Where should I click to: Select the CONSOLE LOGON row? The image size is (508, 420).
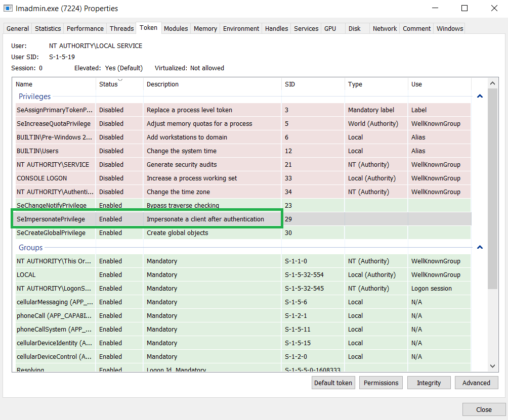[x=243, y=178]
